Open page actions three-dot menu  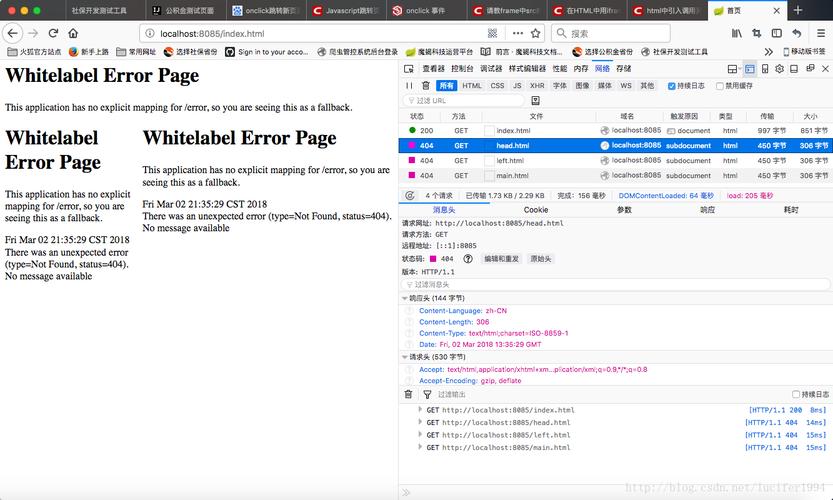coord(517,33)
